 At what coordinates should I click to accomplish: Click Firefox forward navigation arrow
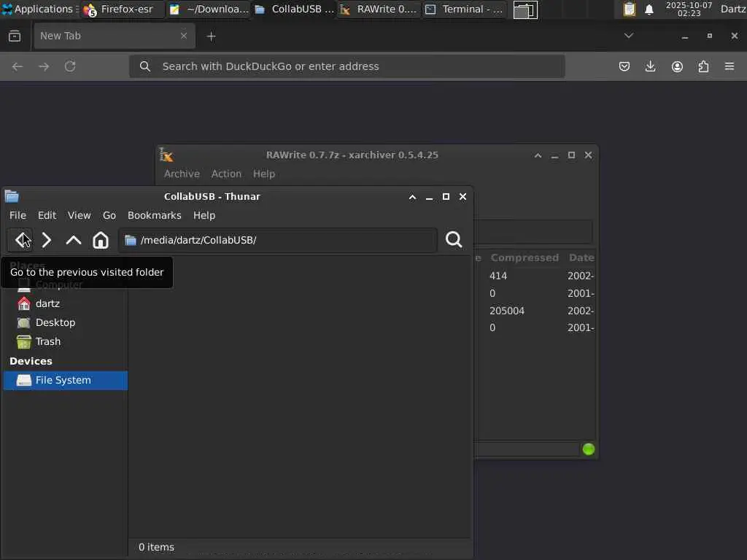click(44, 66)
